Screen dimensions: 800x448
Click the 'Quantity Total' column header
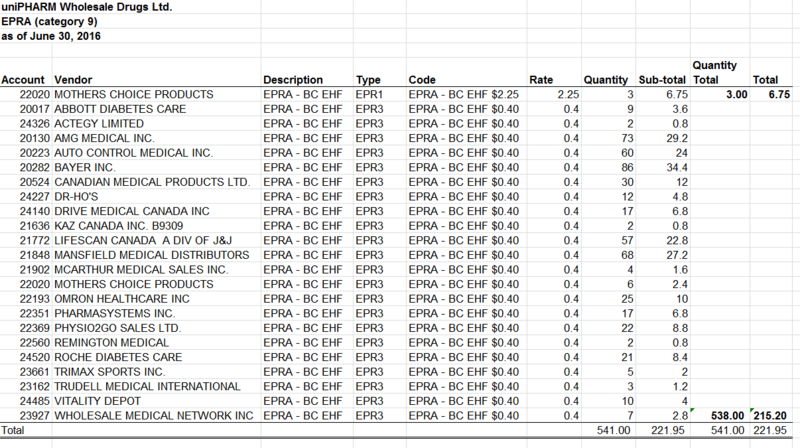(x=715, y=72)
